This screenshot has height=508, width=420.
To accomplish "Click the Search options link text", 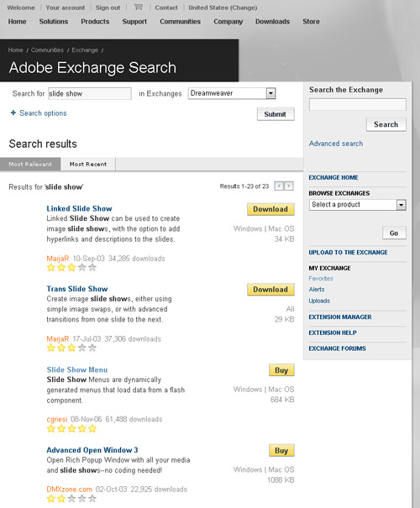I will (43, 113).
